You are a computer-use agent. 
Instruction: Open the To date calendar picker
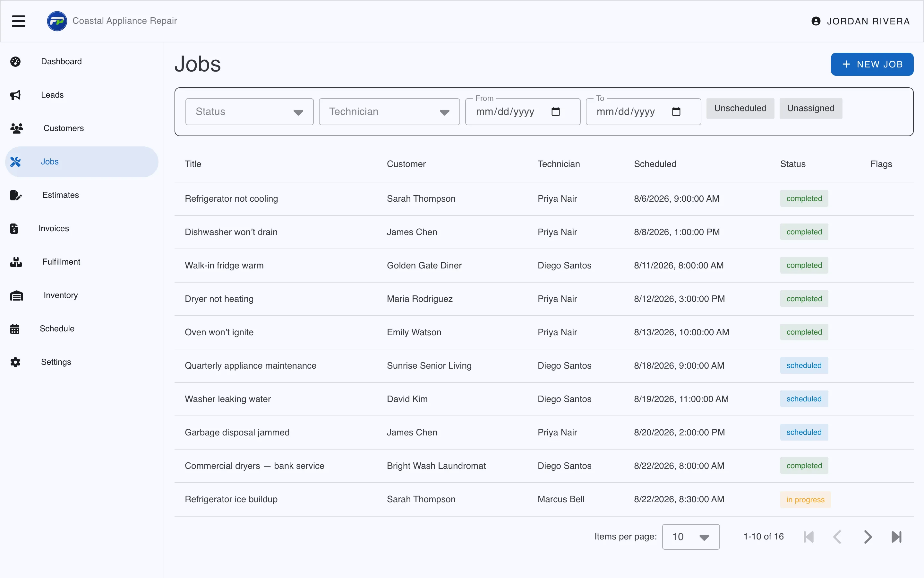(676, 112)
